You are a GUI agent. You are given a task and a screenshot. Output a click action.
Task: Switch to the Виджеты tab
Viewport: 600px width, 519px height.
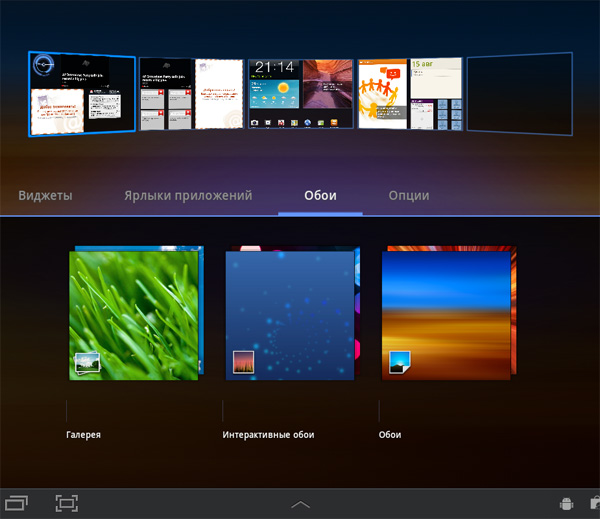[45, 195]
